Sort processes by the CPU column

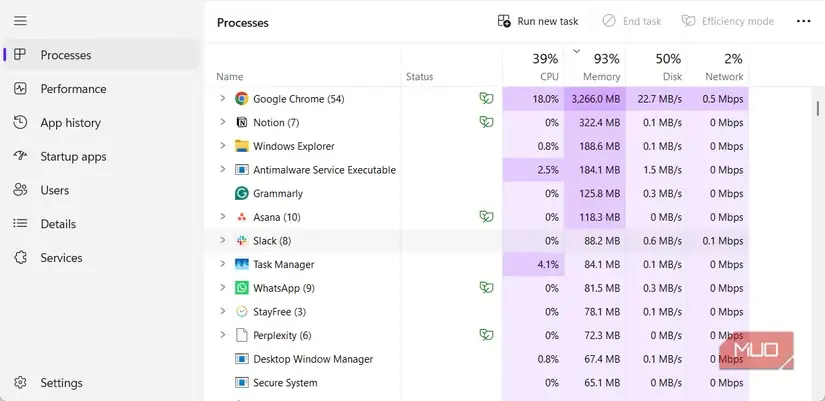[533, 67]
